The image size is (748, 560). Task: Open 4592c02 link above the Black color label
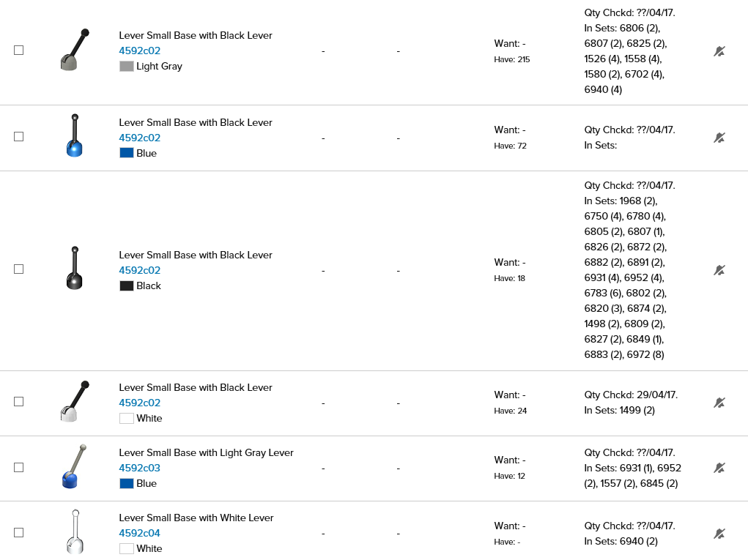[139, 270]
